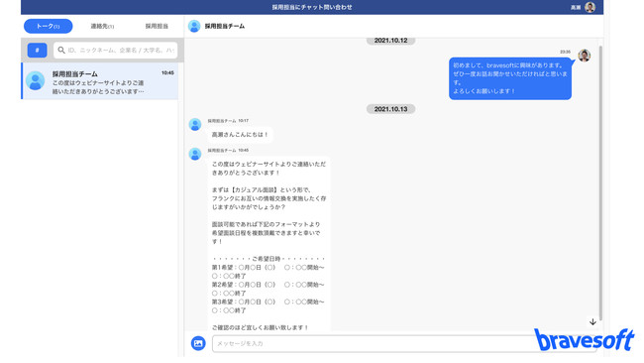Viewport: 644px width, 363px height.
Task: Click the 2021.10.13 date label
Action: click(390, 109)
